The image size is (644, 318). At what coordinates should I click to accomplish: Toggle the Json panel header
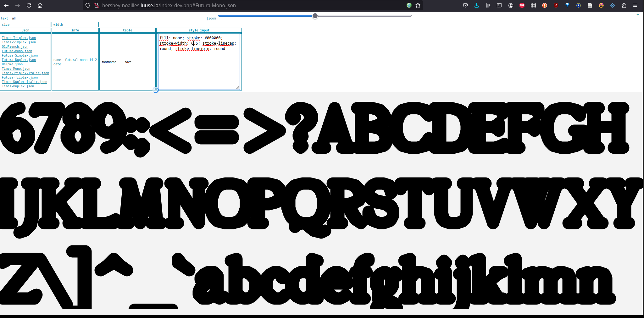[x=25, y=30]
